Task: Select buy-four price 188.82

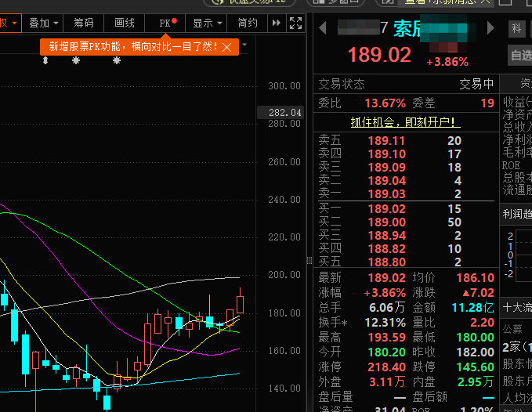Action: (x=387, y=249)
